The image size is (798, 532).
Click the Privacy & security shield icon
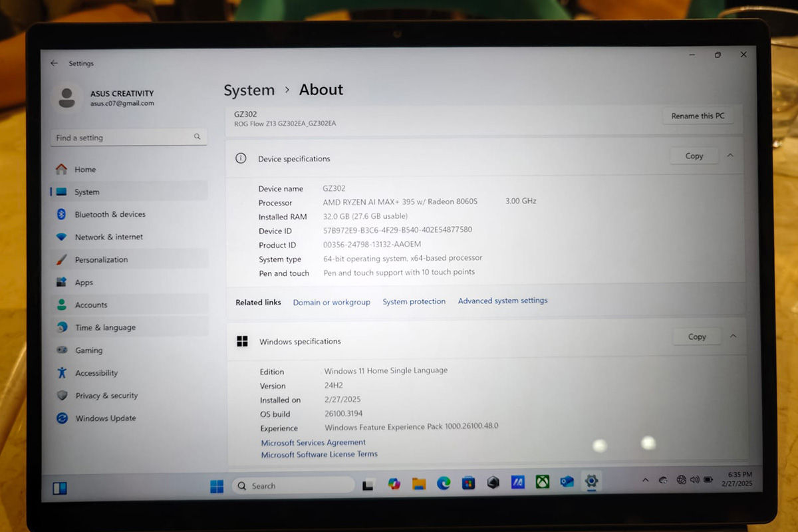(x=62, y=395)
